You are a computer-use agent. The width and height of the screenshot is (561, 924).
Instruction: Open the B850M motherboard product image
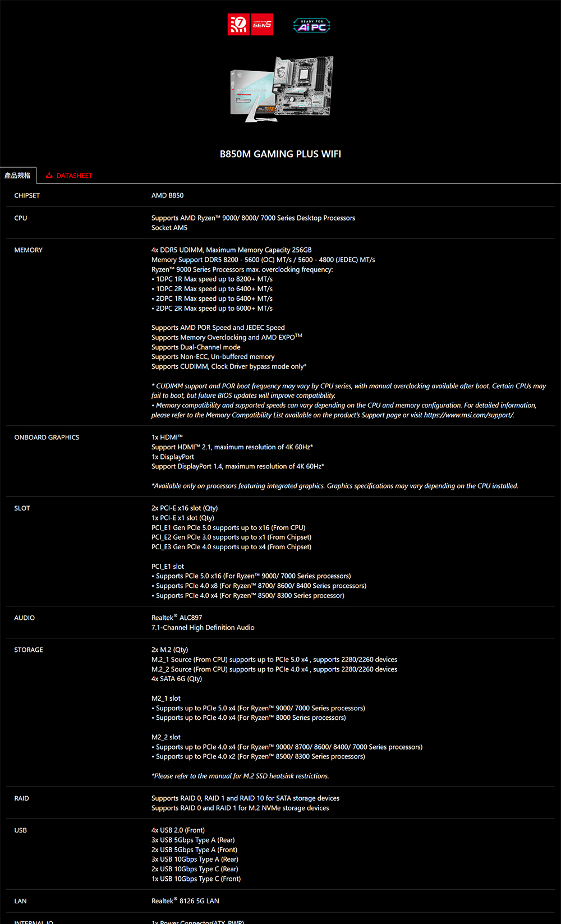tap(282, 89)
